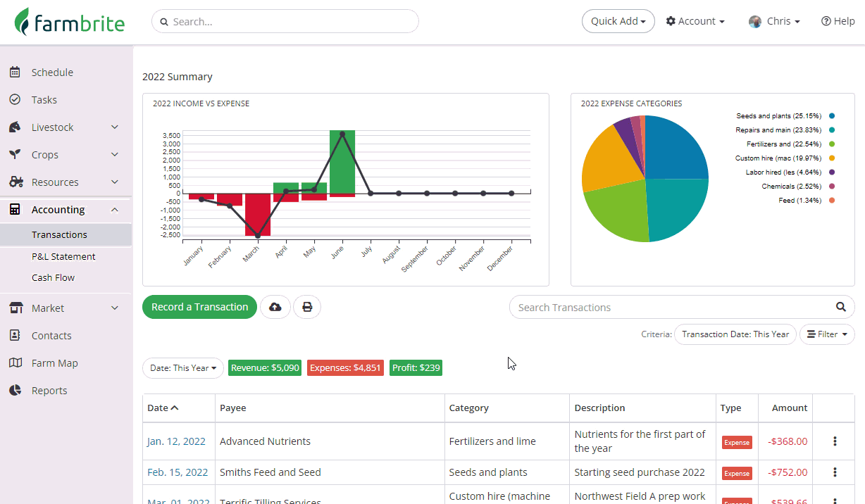
Task: Click the cloud upload import icon
Action: coord(275,307)
